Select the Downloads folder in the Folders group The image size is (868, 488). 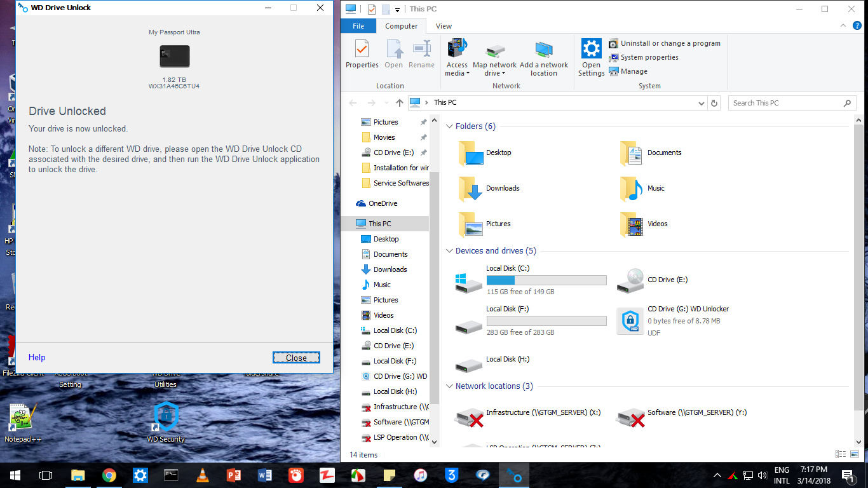pos(488,189)
